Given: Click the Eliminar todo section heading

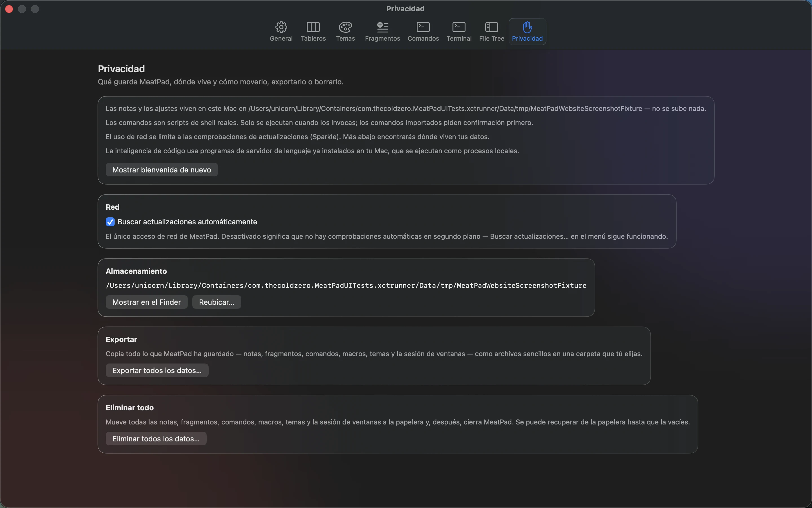Looking at the screenshot, I should pyautogui.click(x=129, y=408).
